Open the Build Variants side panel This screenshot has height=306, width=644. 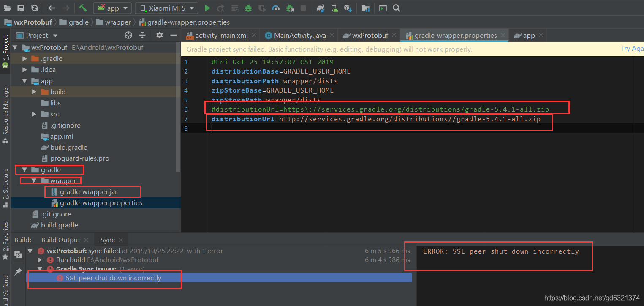(x=5, y=287)
